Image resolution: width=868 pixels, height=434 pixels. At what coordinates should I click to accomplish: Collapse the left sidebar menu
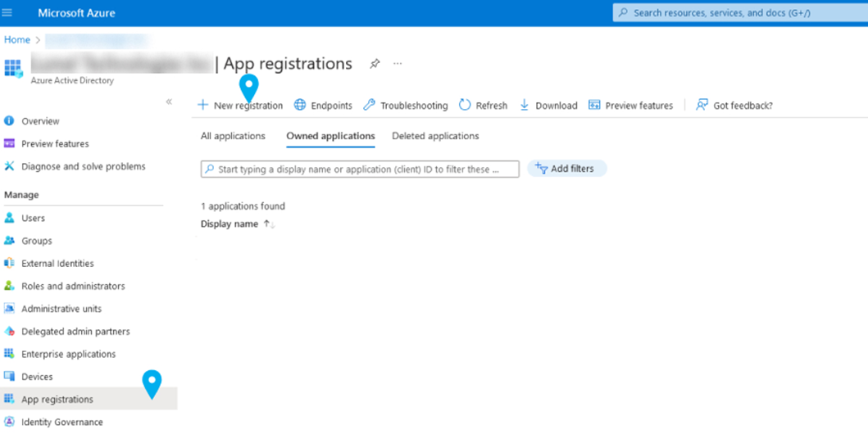[x=169, y=102]
